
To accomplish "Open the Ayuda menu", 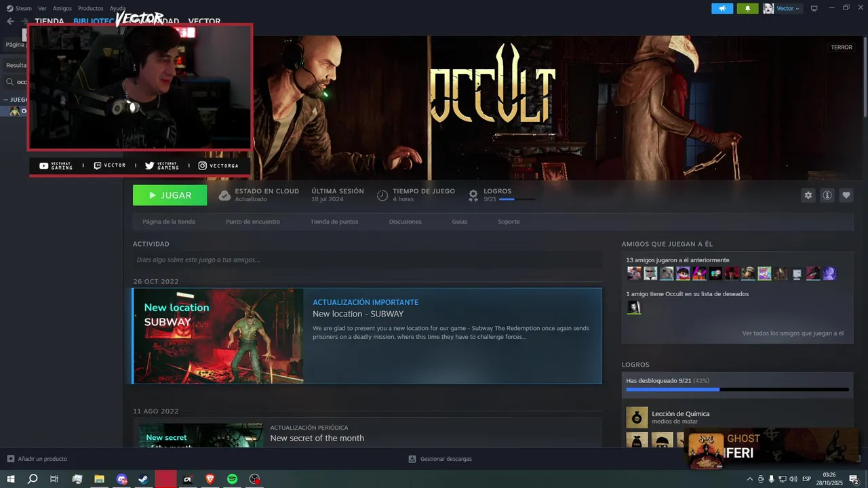I will [x=117, y=8].
